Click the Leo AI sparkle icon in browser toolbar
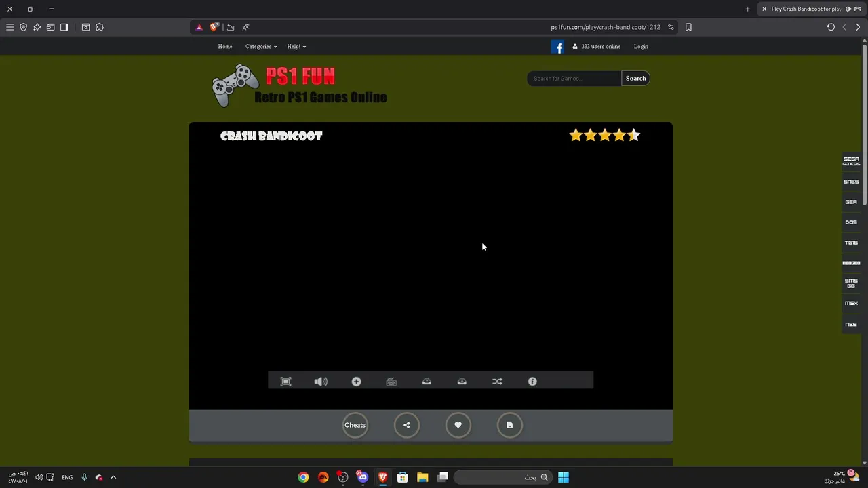Viewport: 868px width, 488px height. coord(37,27)
